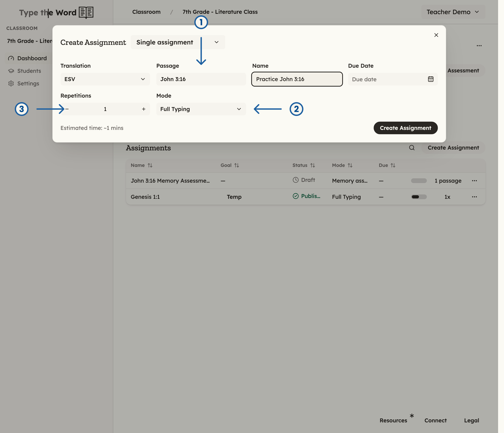Click the progress bar in John 3:16 Memory row
Screen dimensions: 504x433
419,181
